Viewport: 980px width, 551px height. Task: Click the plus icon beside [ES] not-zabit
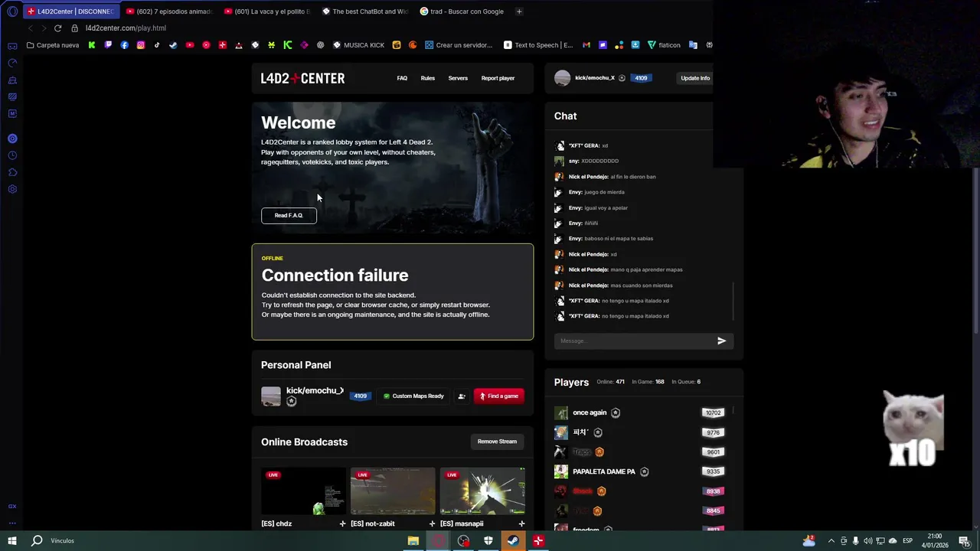tap(432, 523)
